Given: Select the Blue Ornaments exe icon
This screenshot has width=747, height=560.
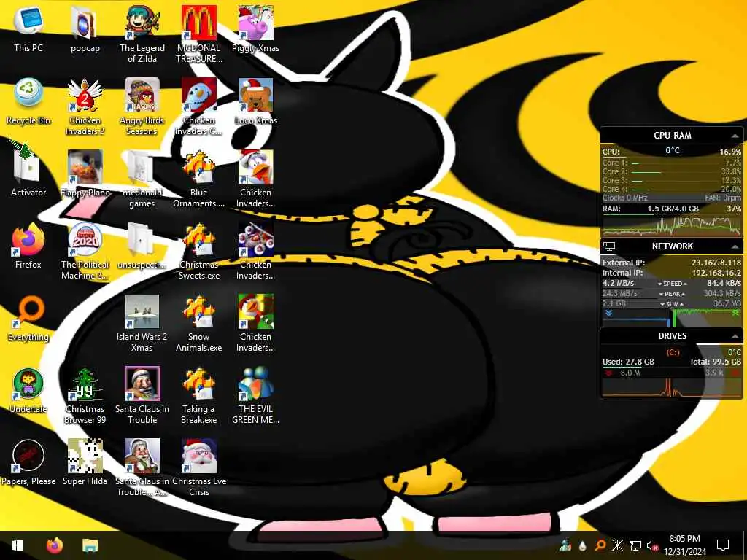Looking at the screenshot, I should pyautogui.click(x=198, y=179).
